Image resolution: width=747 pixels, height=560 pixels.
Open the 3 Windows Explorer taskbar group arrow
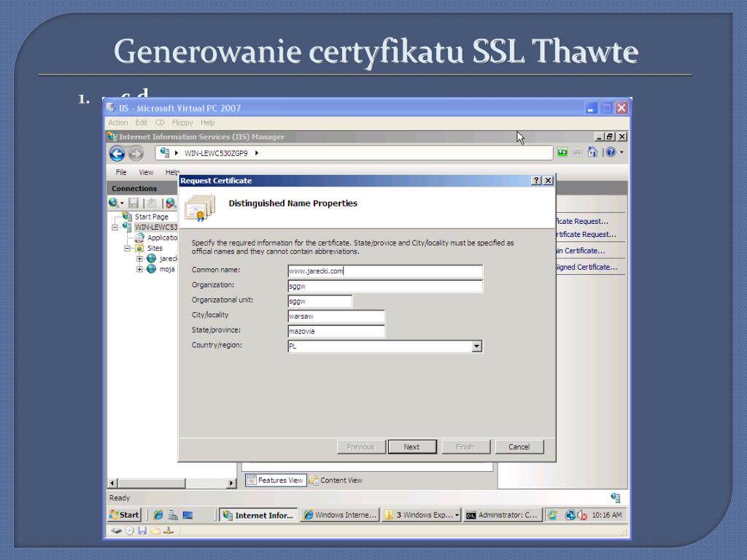click(457, 516)
